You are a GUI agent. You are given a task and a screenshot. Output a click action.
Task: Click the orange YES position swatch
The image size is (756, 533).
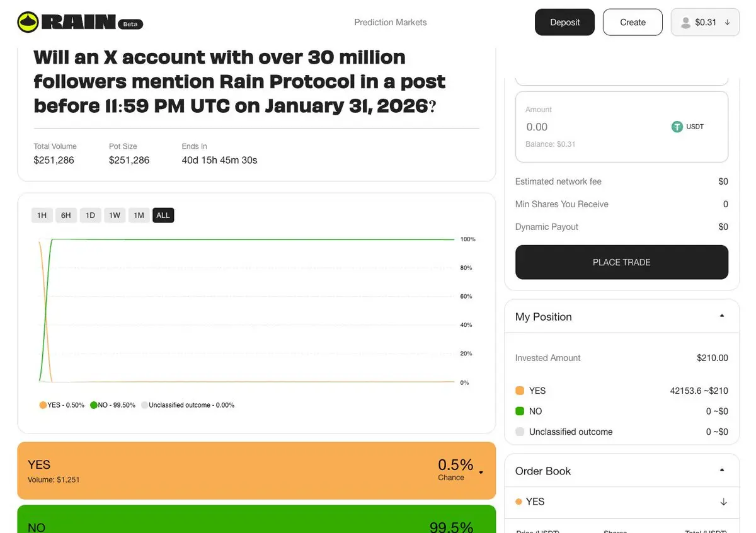pyautogui.click(x=520, y=391)
